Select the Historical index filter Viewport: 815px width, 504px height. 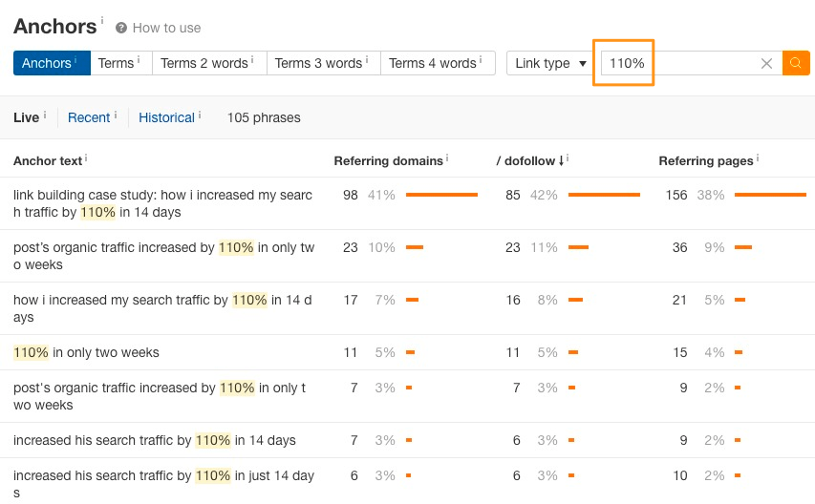[x=166, y=117]
